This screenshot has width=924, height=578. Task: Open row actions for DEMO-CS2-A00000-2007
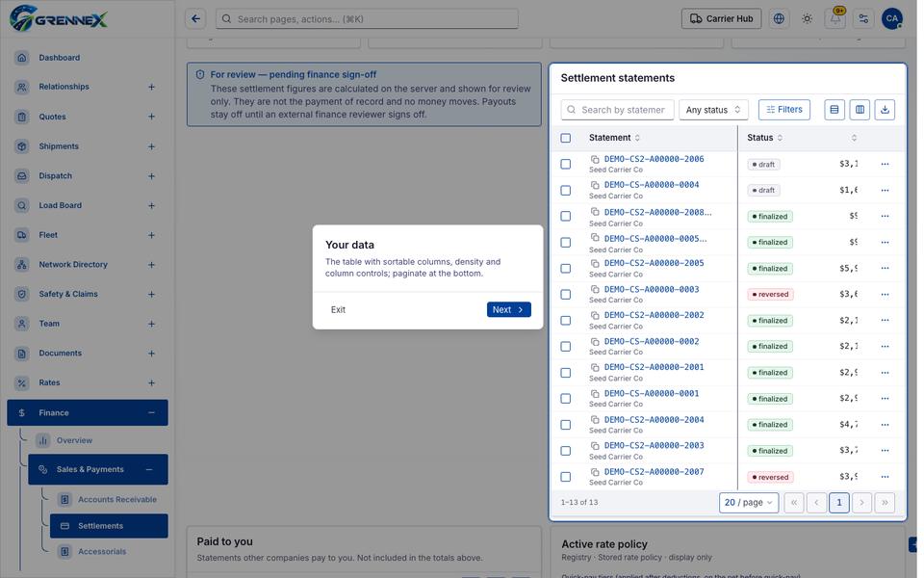pos(885,477)
